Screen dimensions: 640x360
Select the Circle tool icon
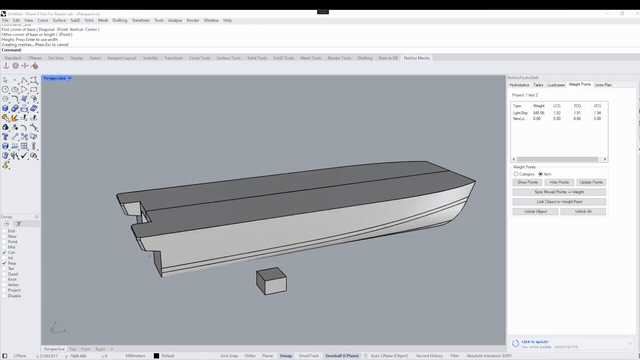pos(5,89)
